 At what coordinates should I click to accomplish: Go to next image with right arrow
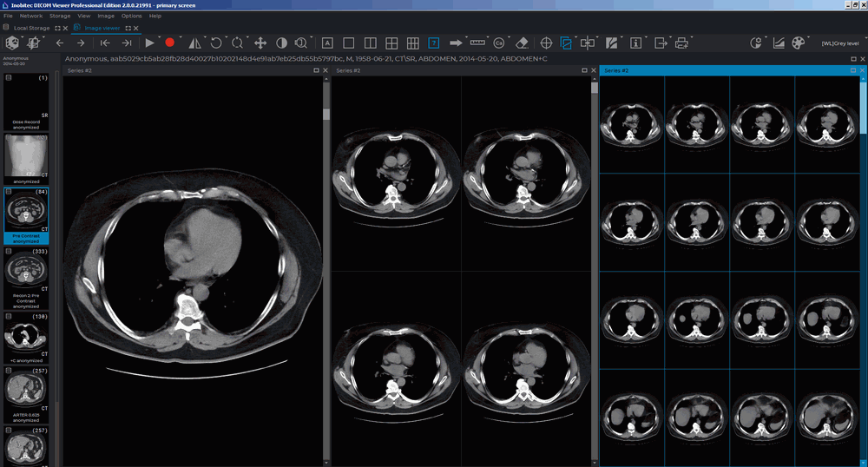coord(81,43)
